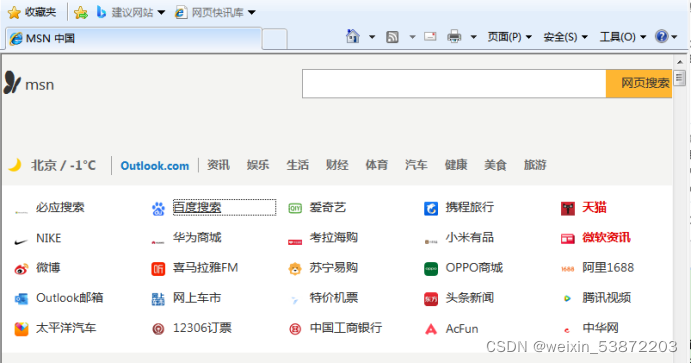Viewport: 692px width, 363px height.
Task: Click the Home toolbar icon
Action: [x=353, y=36]
